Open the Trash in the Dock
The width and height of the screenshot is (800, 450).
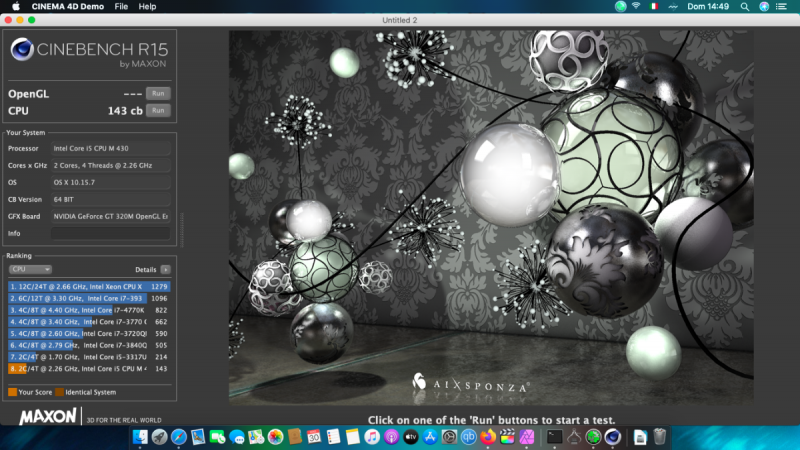pyautogui.click(x=660, y=437)
